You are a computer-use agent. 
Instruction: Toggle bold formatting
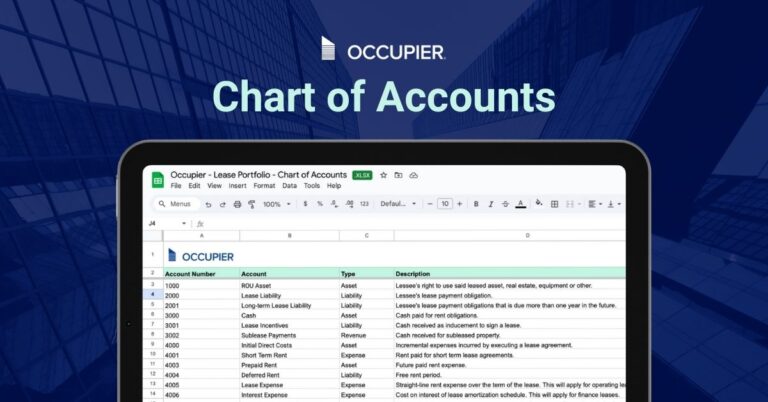[x=476, y=204]
